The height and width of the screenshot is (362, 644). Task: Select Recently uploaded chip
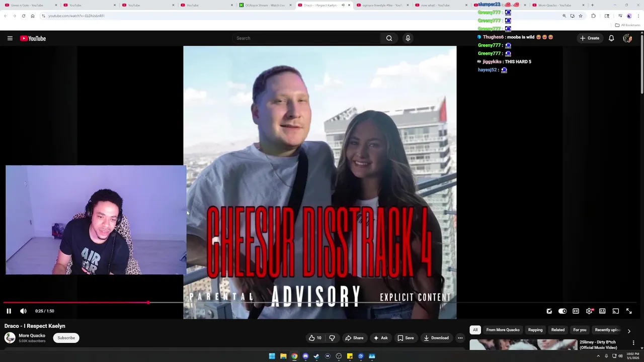point(607,330)
